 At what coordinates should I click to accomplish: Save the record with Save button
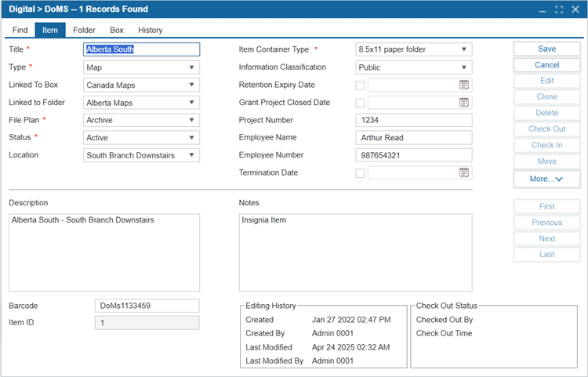pos(546,49)
